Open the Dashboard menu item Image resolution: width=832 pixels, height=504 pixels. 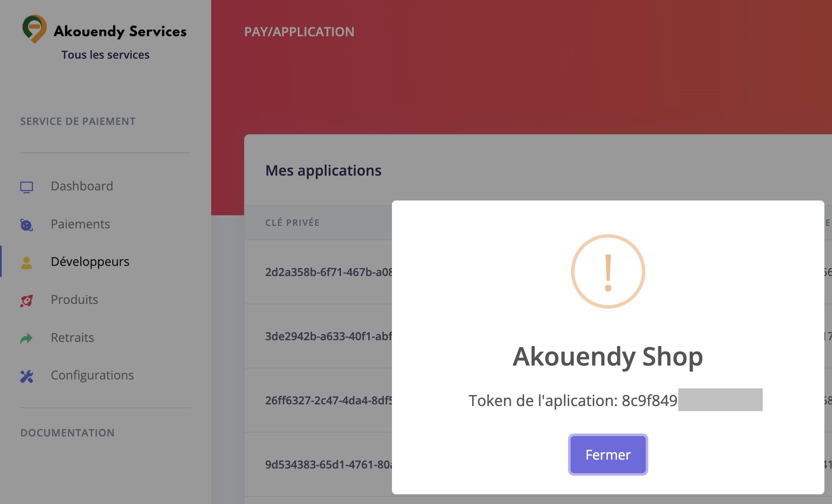pyautogui.click(x=82, y=186)
